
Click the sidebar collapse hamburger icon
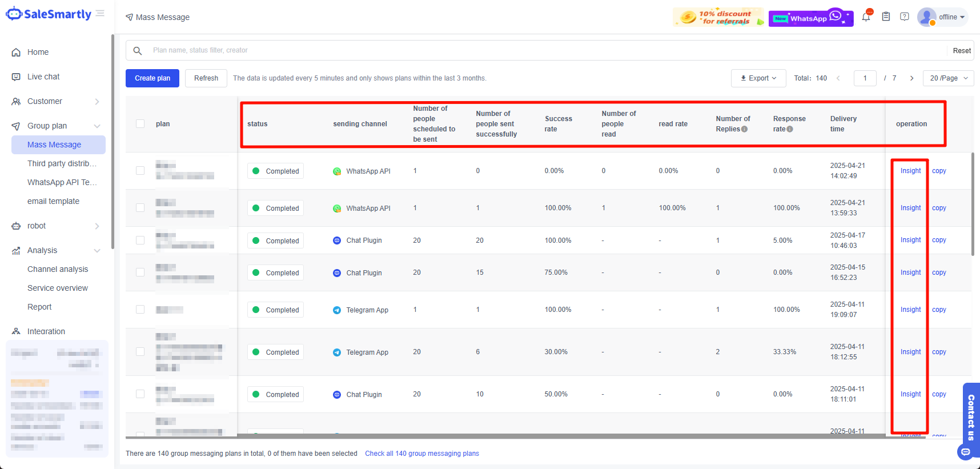101,14
